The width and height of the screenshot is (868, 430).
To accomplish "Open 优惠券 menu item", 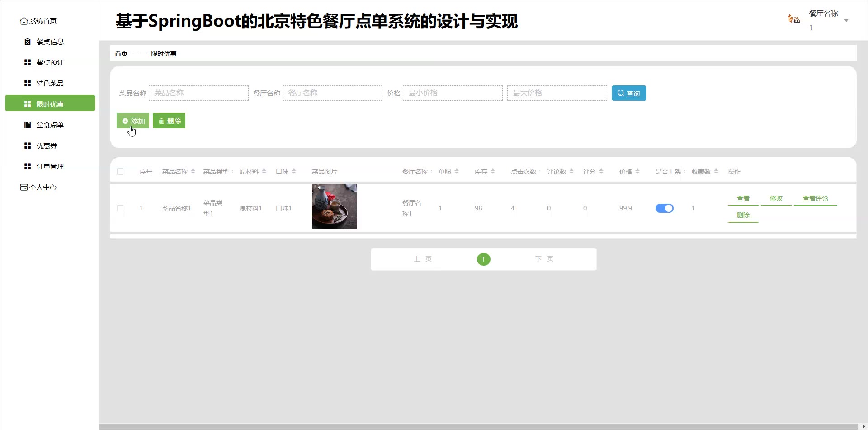I will 50,146.
